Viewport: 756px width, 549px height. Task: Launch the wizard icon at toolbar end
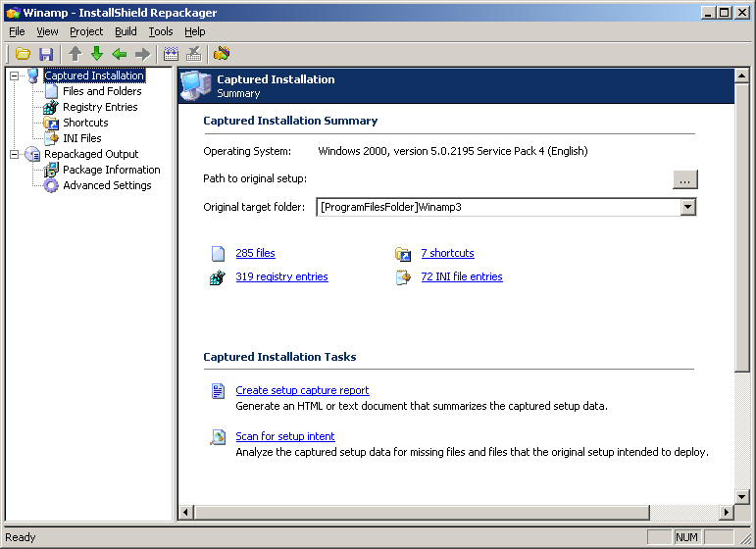coord(222,54)
